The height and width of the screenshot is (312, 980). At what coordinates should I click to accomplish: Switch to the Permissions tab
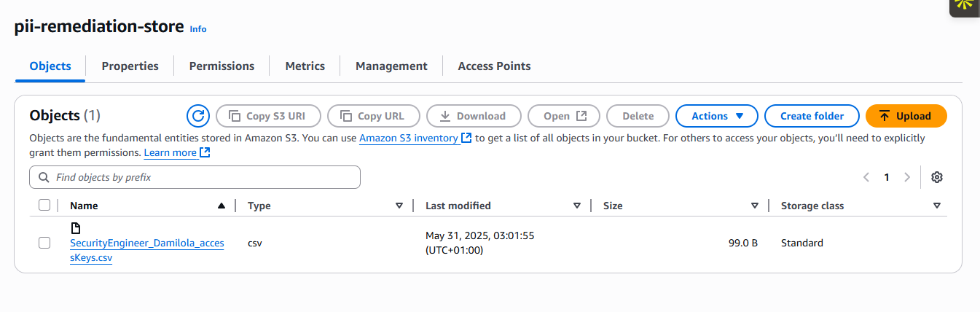click(x=222, y=66)
